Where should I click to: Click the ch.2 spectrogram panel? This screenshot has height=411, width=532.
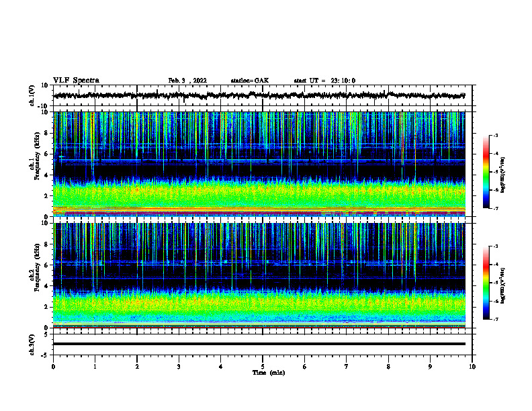click(259, 275)
